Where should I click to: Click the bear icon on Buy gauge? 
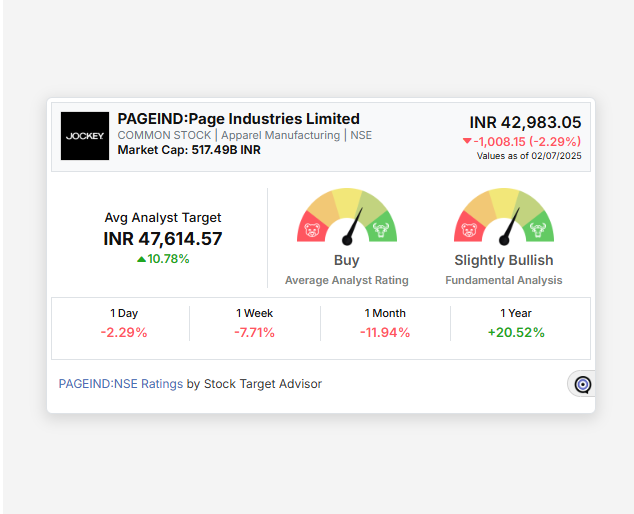312,231
